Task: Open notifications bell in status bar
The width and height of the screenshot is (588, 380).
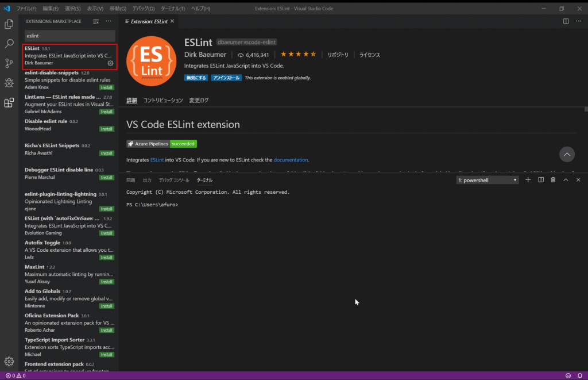Action: [580, 375]
